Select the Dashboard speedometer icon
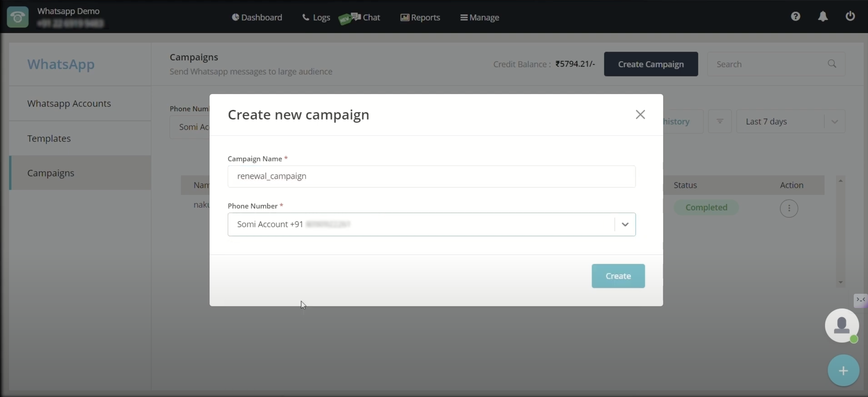The height and width of the screenshot is (397, 868). tap(235, 17)
